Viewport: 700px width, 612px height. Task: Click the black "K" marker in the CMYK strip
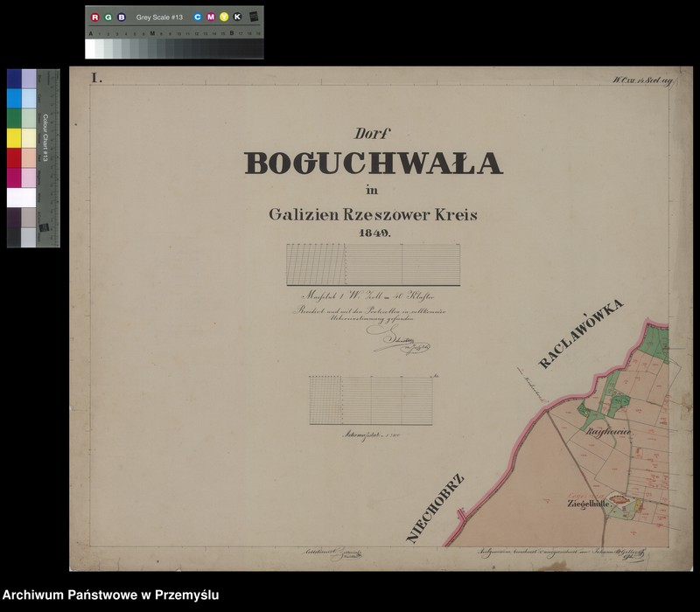click(237, 15)
